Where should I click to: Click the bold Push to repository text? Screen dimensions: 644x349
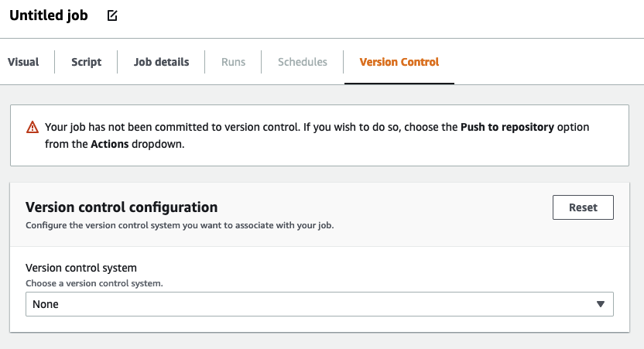click(507, 128)
